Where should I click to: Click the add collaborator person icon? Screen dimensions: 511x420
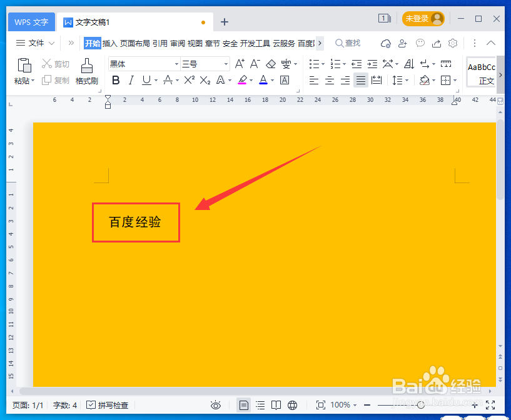[403, 43]
